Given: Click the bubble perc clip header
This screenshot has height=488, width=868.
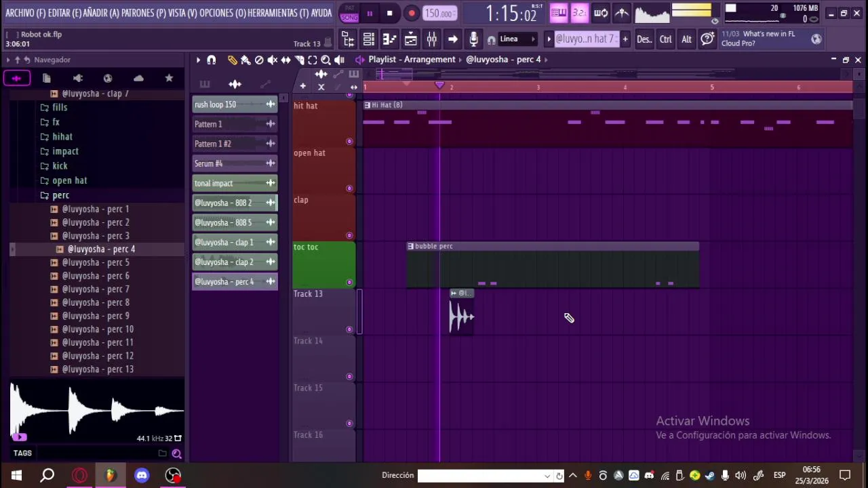Looking at the screenshot, I should click(553, 246).
